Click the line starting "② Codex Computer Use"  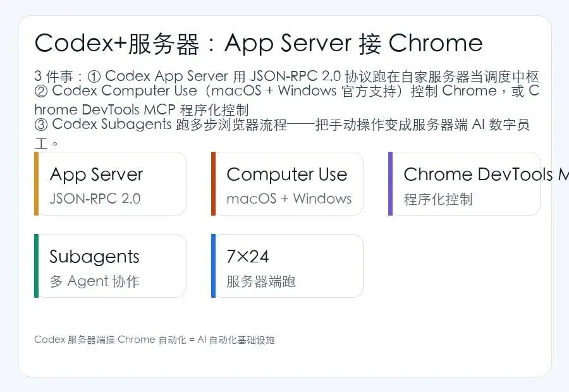pos(286,91)
